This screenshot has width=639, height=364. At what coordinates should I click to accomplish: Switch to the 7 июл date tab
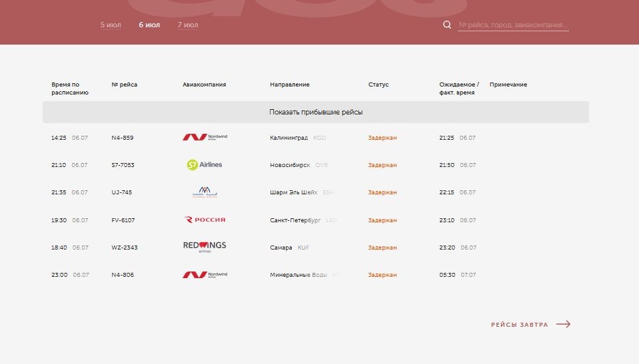click(x=187, y=25)
